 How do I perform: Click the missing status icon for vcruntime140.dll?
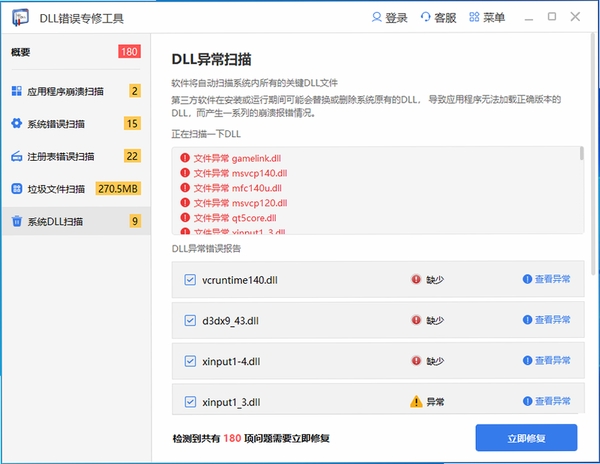(x=416, y=279)
